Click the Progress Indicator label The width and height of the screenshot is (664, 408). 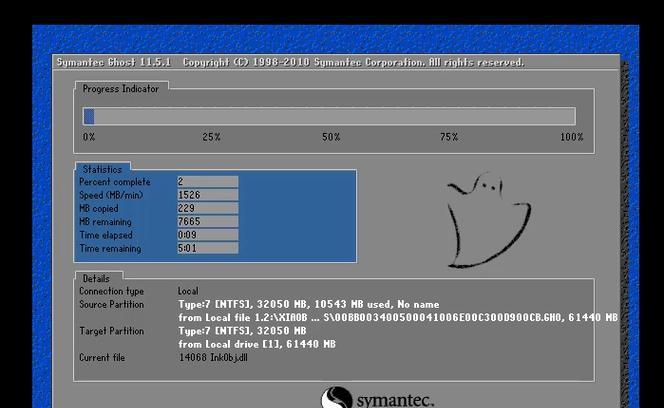coord(121,89)
